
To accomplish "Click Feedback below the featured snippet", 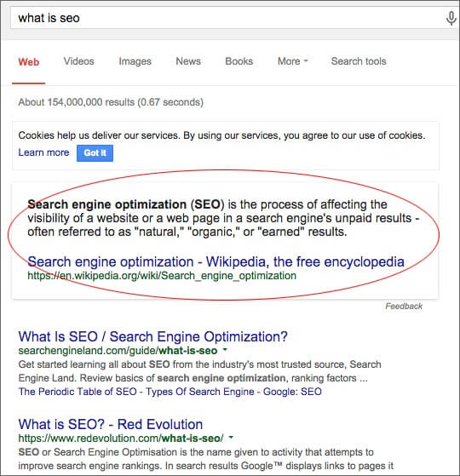I will pos(404,306).
